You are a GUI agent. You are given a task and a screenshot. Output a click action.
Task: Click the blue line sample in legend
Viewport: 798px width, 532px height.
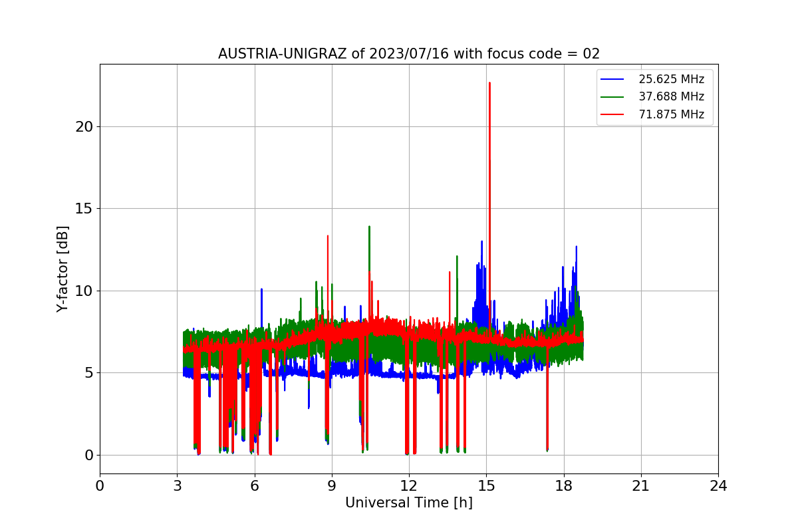pos(612,79)
